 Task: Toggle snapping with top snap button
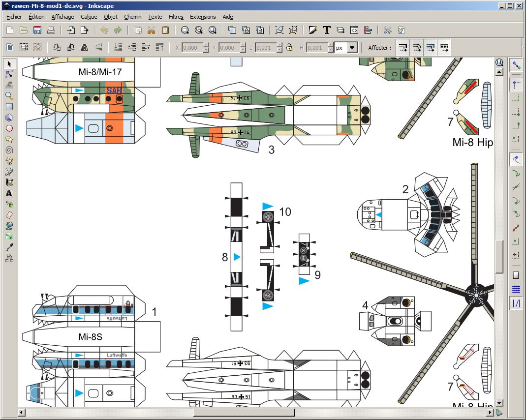[516, 64]
